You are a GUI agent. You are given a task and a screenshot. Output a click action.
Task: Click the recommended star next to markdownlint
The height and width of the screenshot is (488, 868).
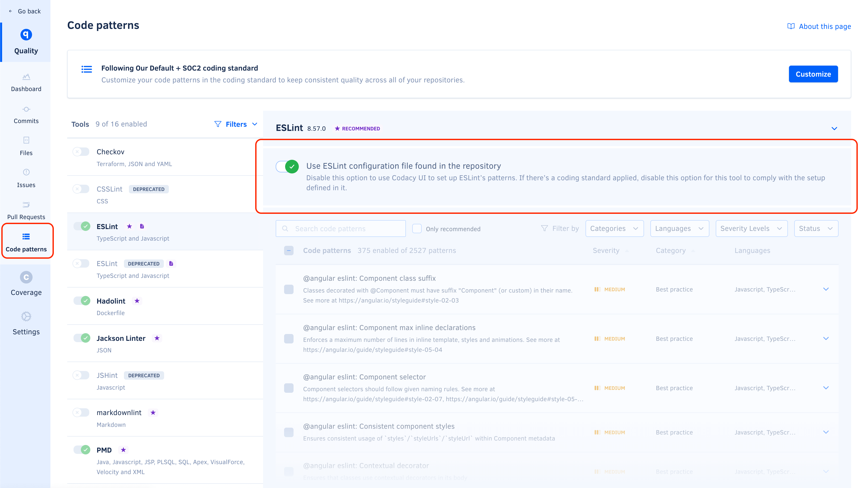[153, 412]
